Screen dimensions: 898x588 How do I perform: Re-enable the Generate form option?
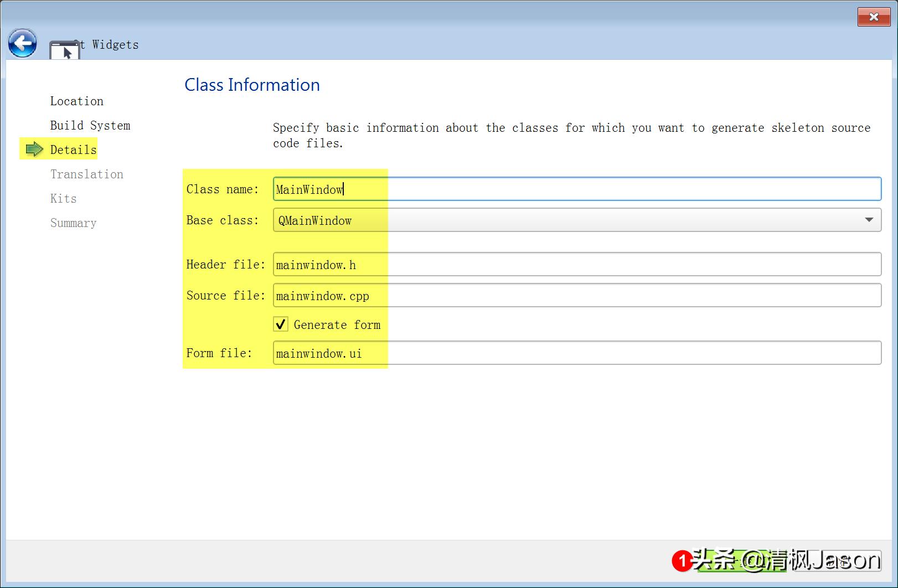(281, 324)
